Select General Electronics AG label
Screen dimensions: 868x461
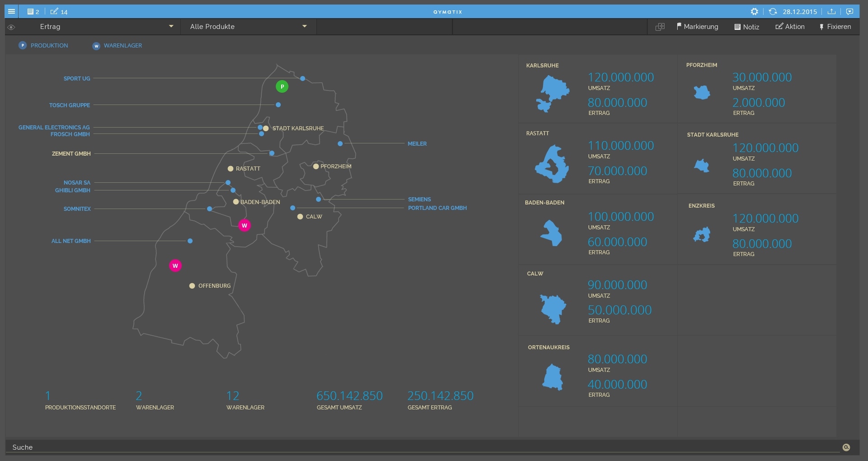point(54,128)
